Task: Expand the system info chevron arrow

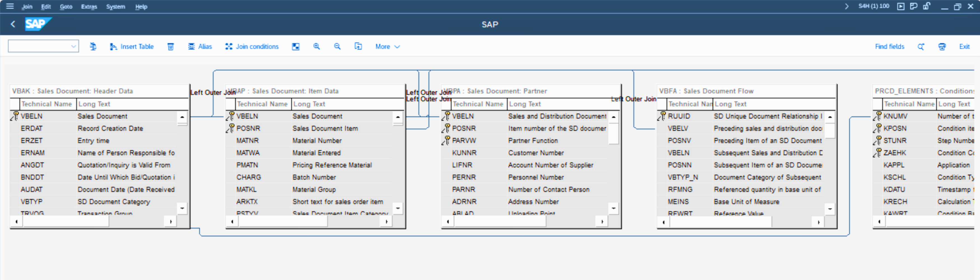Action: click(x=846, y=6)
